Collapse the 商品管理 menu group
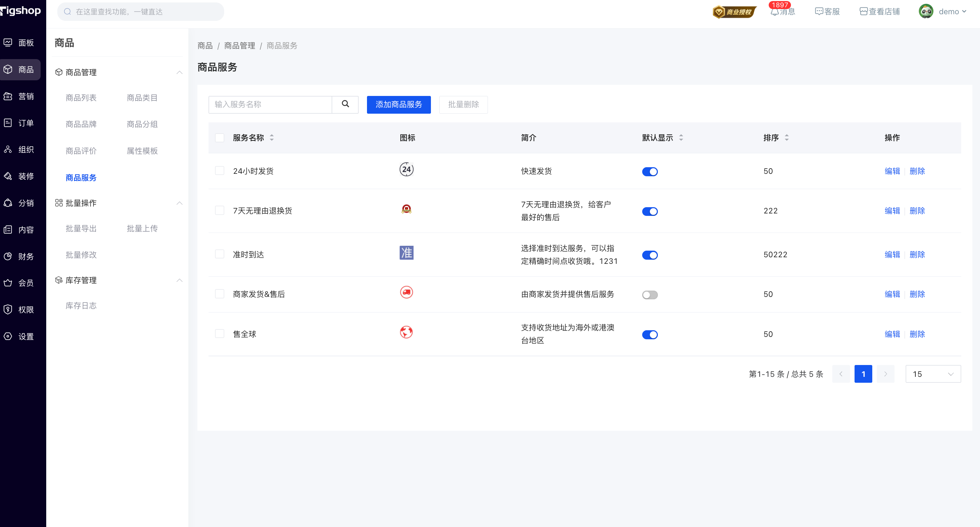Image resolution: width=980 pixels, height=527 pixels. 179,72
